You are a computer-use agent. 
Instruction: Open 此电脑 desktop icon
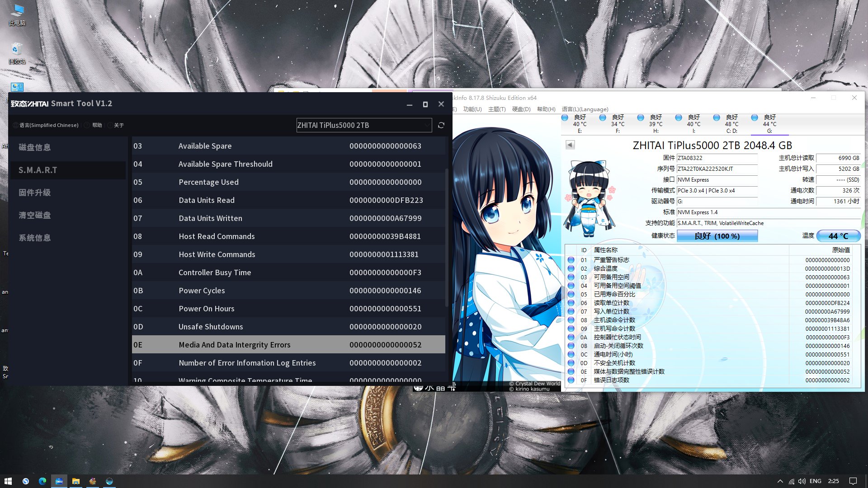pyautogui.click(x=17, y=14)
